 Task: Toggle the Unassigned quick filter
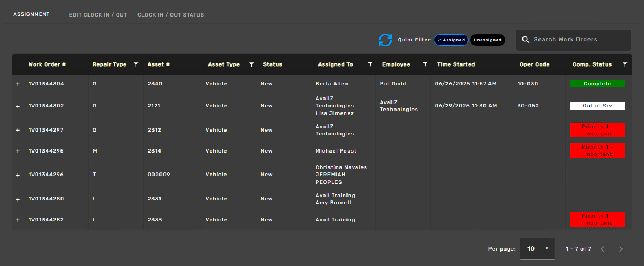click(x=488, y=40)
